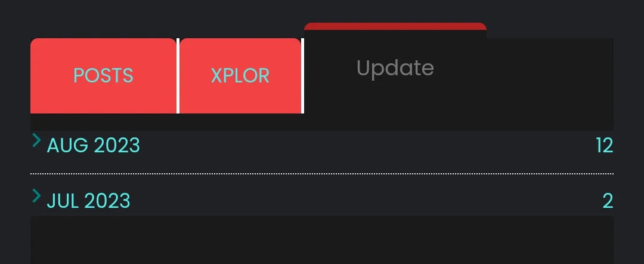Click white divider between POSTS and XPLOR
Viewport: 644px width, 264px height.
click(178, 76)
